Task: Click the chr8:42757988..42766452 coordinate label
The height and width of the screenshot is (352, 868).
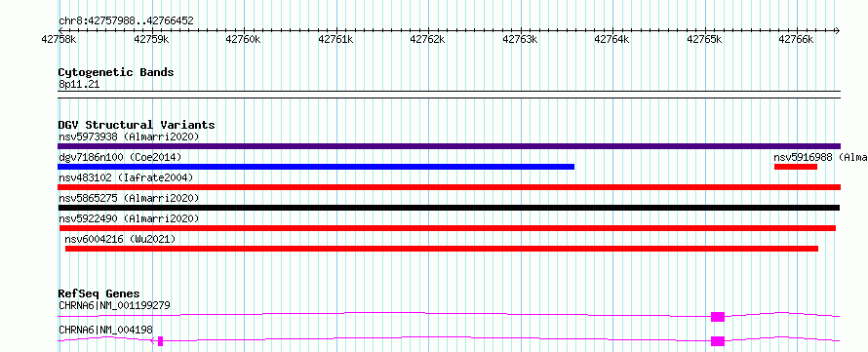Action: coord(126,21)
